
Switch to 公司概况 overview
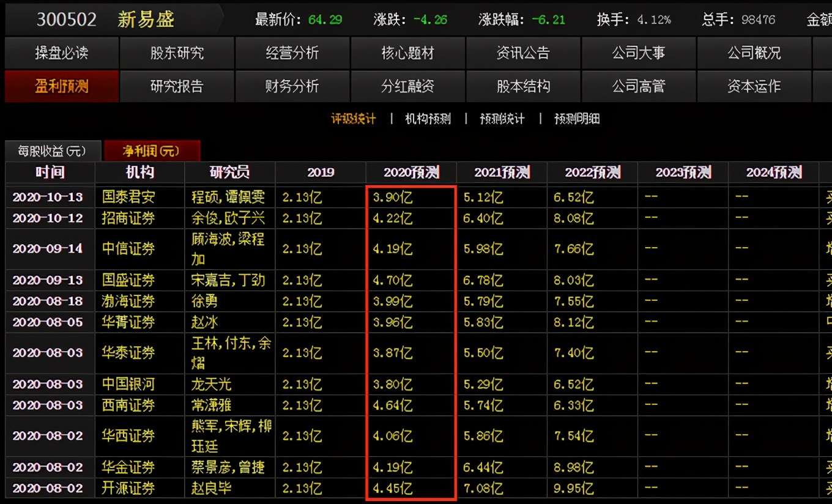754,53
